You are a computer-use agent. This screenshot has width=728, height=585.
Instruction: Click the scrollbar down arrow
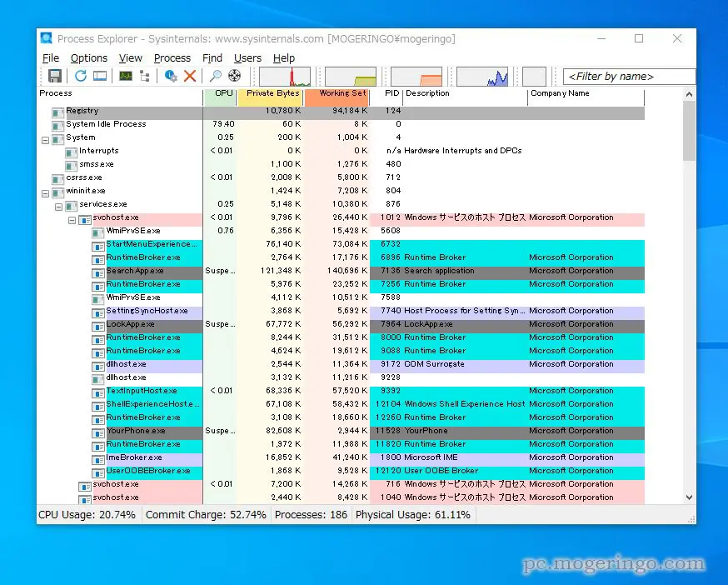pos(690,497)
